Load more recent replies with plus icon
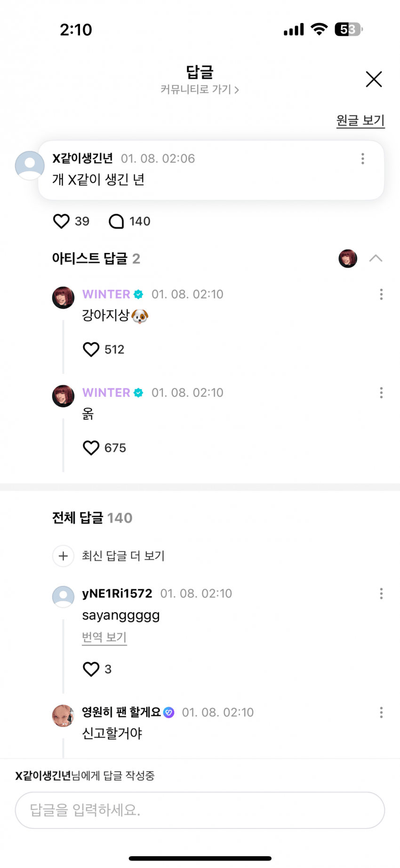Screen dimensions: 400x868 coord(64,556)
